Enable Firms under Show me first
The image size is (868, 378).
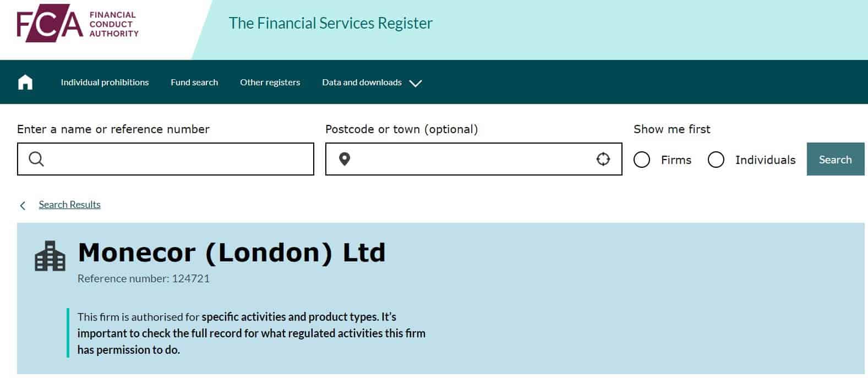[x=641, y=160]
